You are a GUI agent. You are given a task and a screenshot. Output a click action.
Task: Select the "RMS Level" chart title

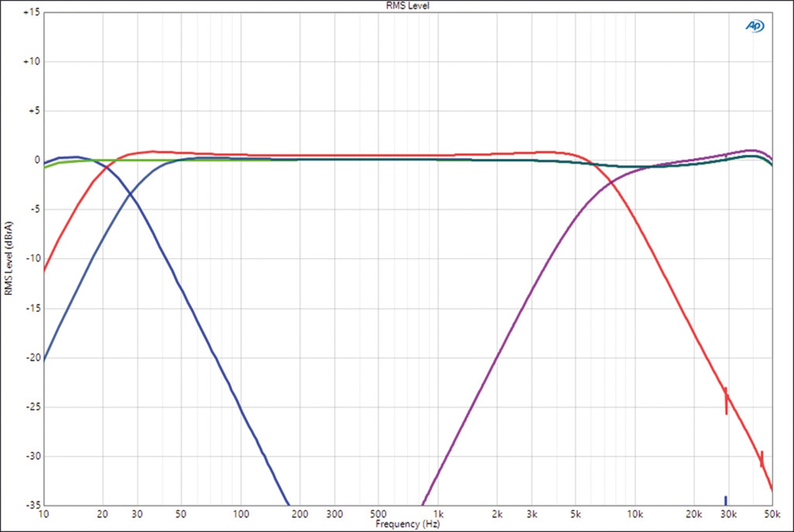point(408,6)
